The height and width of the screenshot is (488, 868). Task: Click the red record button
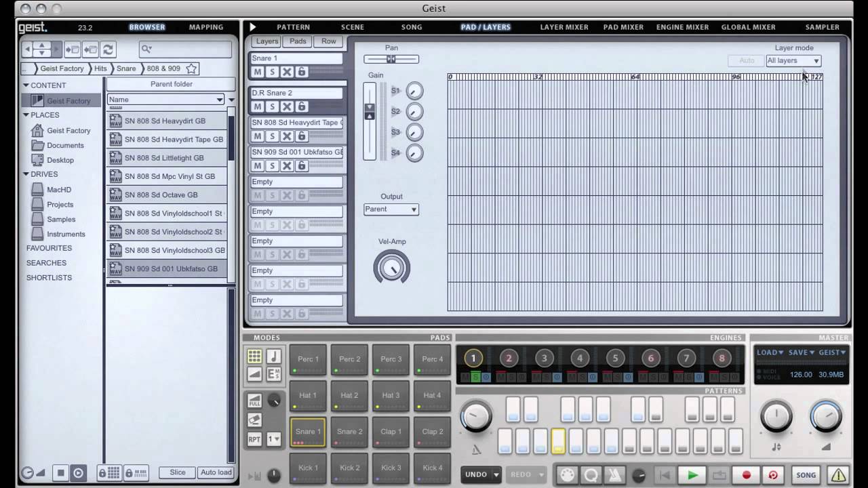pos(747,475)
